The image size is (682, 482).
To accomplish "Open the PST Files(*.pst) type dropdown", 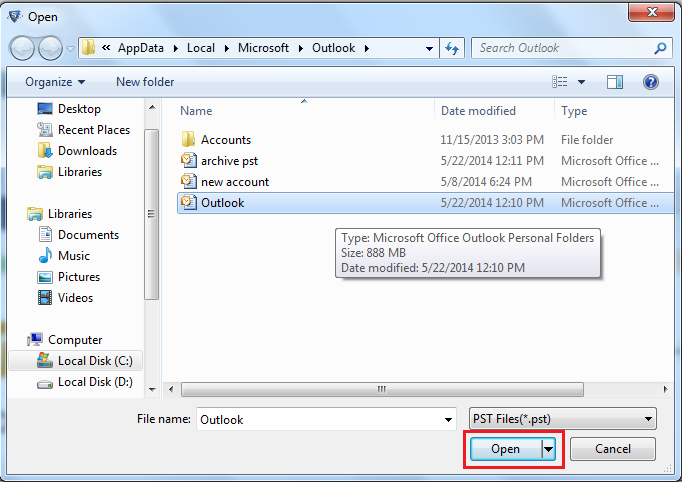I will (562, 419).
